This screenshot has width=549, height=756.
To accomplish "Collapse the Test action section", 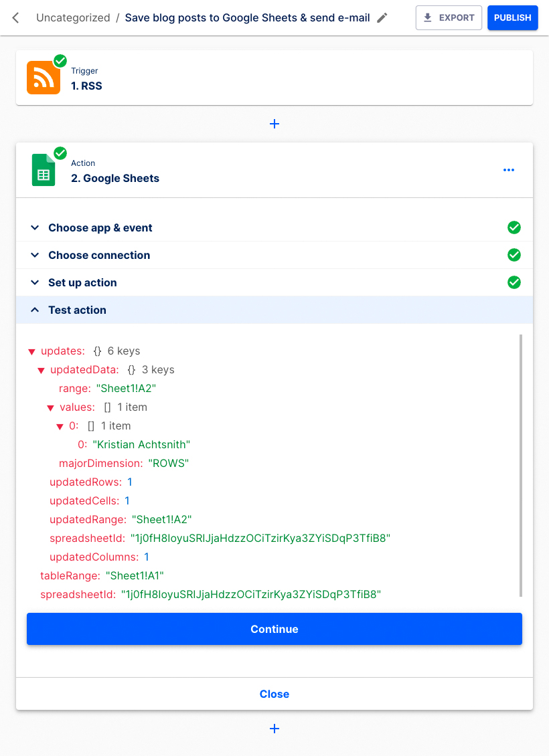I will (x=35, y=310).
